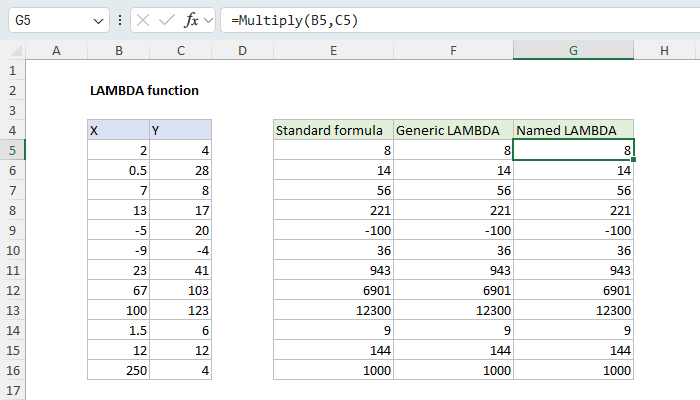Click cell with Y value 28

point(181,171)
